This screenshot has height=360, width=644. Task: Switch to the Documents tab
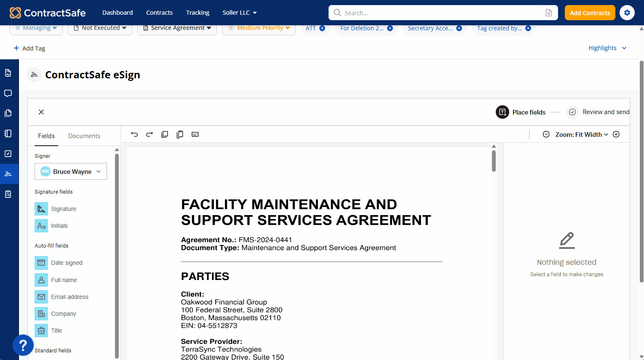click(x=84, y=136)
